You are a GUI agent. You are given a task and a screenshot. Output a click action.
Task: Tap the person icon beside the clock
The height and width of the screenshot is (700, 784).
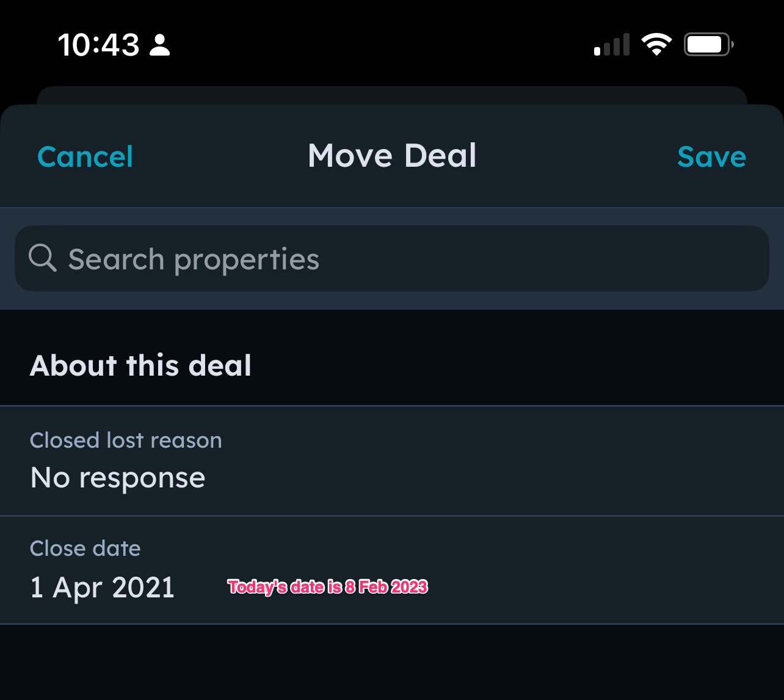tap(160, 45)
